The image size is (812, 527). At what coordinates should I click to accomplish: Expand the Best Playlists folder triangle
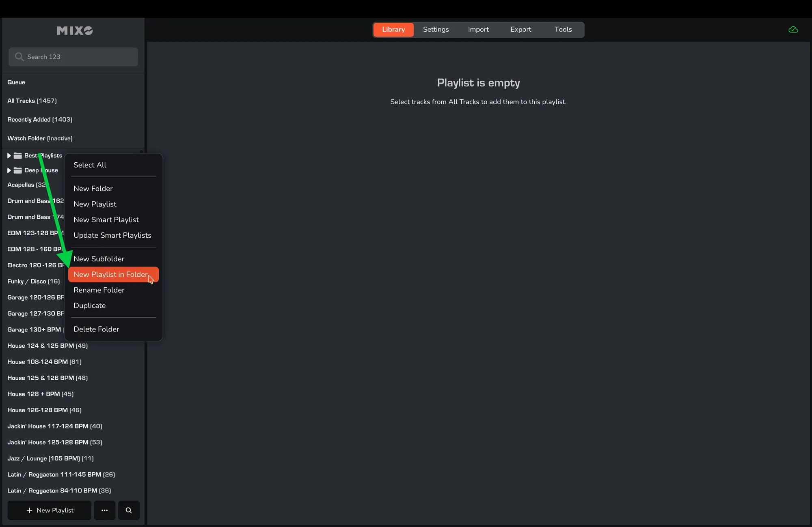pyautogui.click(x=9, y=156)
